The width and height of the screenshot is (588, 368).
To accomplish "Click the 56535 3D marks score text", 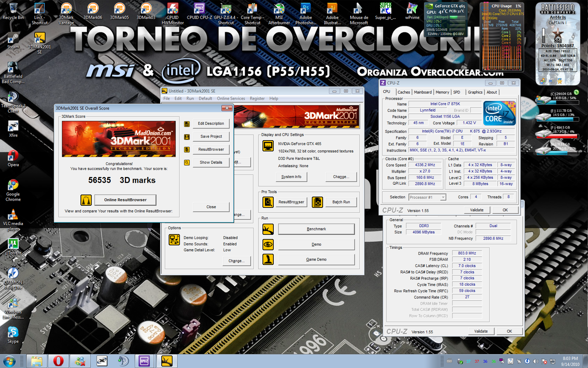I will tap(122, 180).
